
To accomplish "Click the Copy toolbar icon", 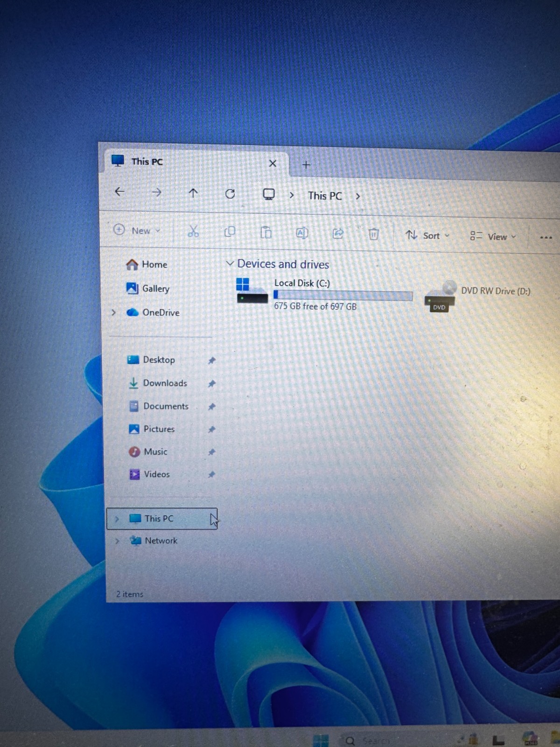I will (x=230, y=232).
